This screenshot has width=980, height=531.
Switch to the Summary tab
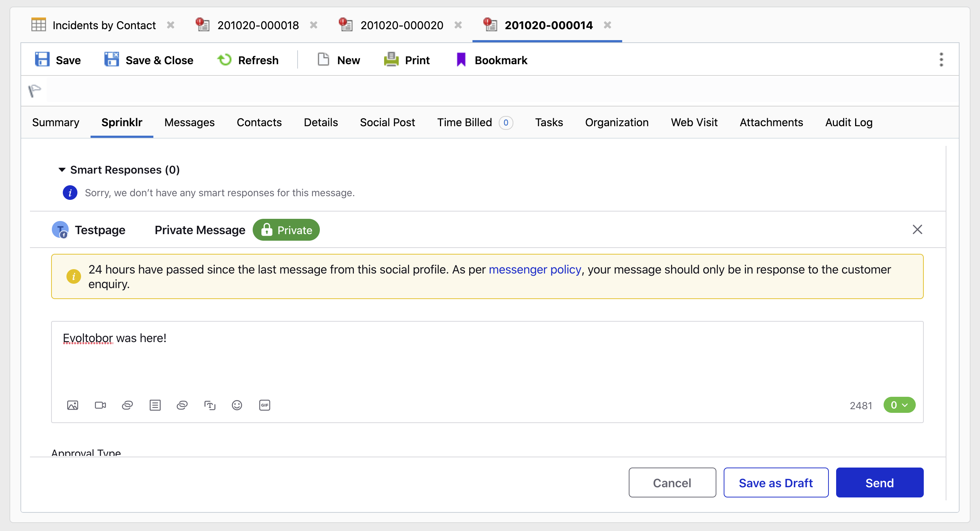(x=56, y=122)
